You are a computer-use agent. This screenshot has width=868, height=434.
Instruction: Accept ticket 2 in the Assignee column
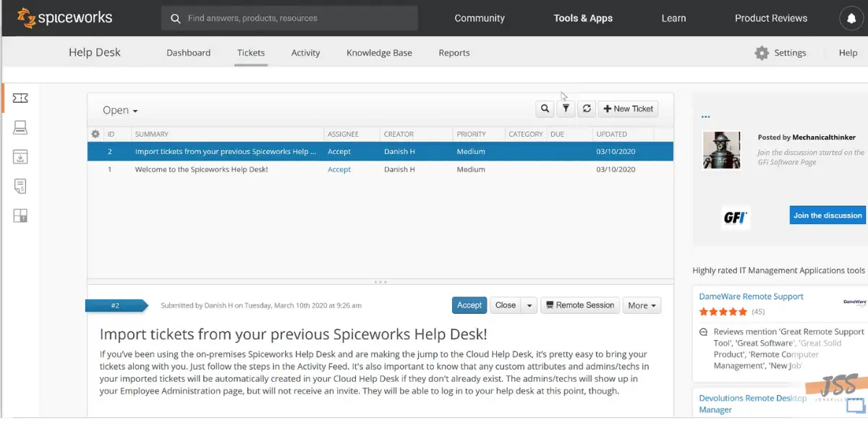click(x=339, y=152)
